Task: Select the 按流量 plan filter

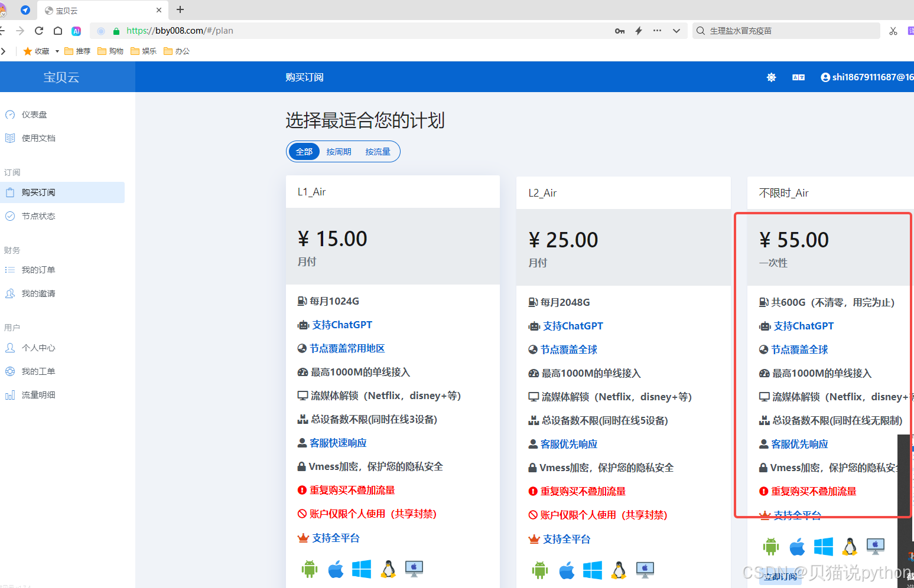Action: 378,152
